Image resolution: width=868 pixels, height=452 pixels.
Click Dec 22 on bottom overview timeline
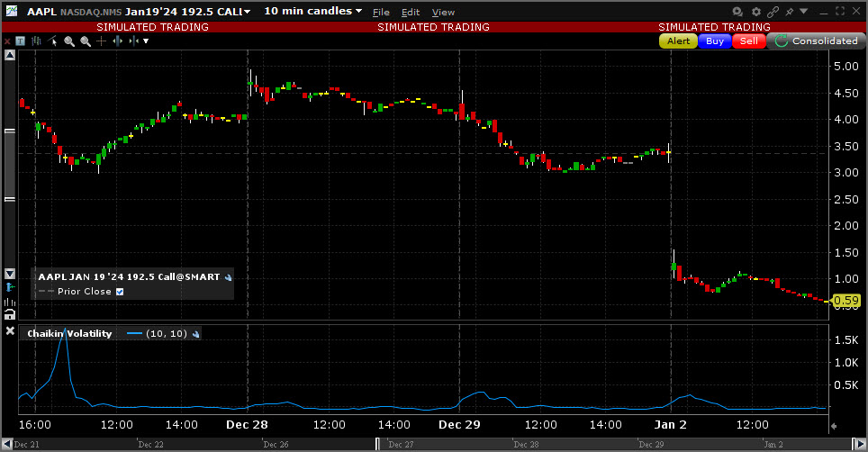150,444
